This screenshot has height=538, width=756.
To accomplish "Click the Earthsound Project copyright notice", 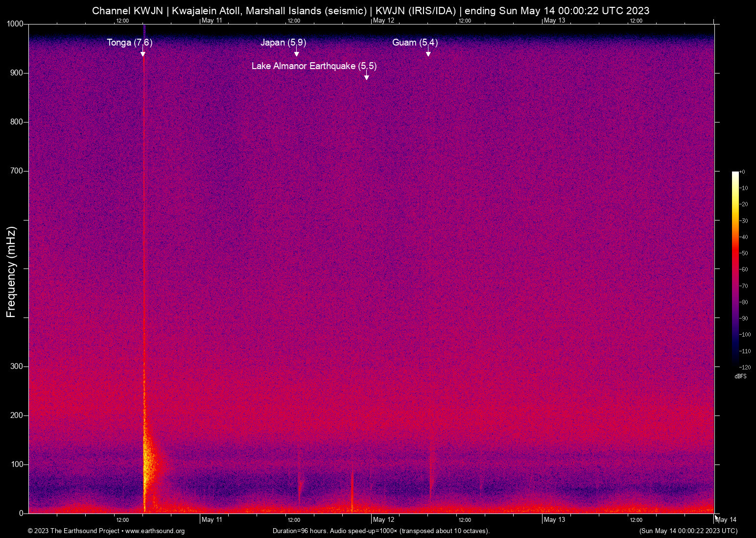I will tap(73, 531).
